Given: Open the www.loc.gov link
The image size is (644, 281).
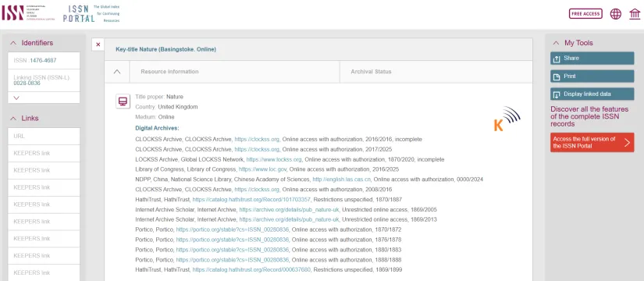Looking at the screenshot, I should (x=263, y=169).
